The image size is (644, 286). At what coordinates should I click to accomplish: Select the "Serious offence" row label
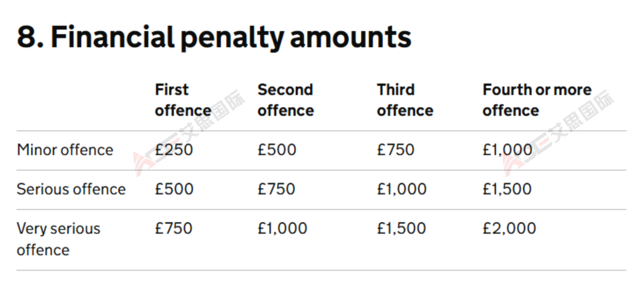click(x=71, y=189)
